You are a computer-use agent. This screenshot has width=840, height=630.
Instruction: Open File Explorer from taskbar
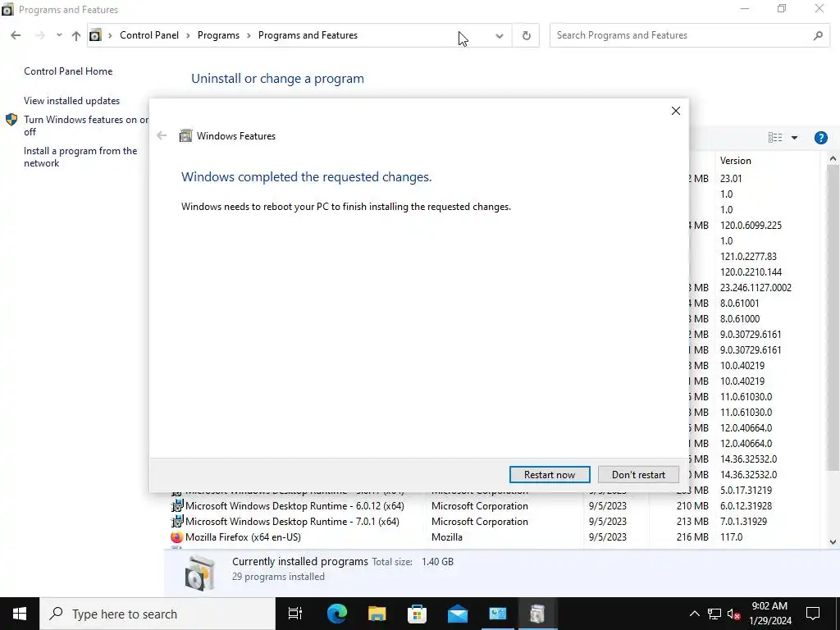[x=377, y=614]
